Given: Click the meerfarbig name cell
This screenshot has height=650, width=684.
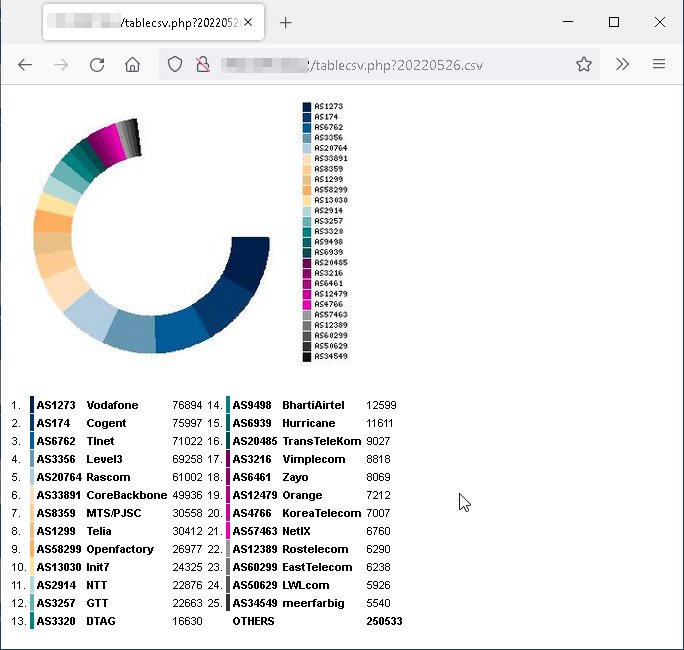Looking at the screenshot, I should coord(313,603).
